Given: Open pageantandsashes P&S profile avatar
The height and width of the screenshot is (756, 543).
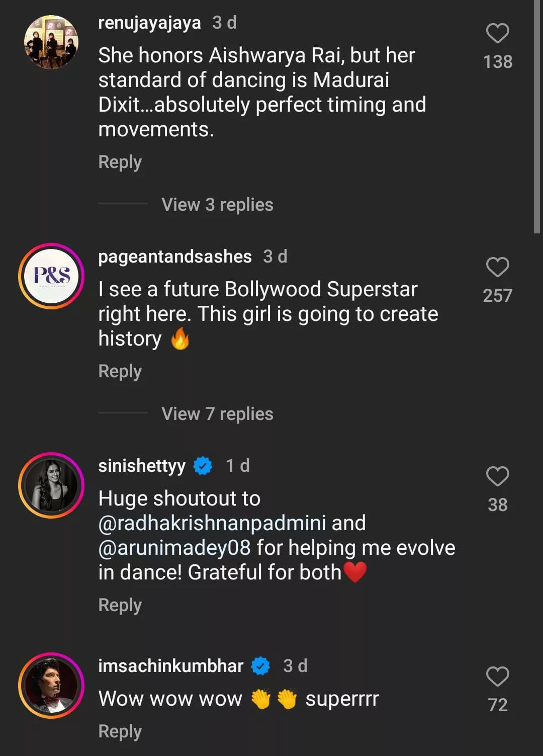Looking at the screenshot, I should coord(51,276).
